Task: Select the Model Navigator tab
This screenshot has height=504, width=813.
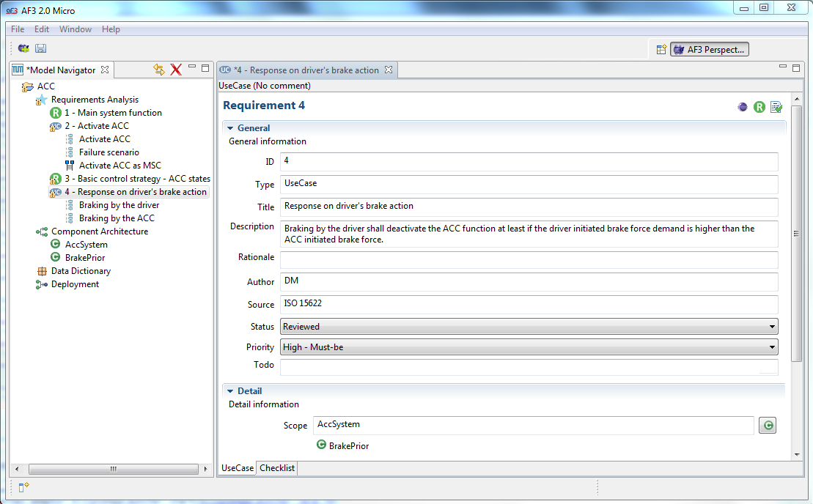Action: [x=61, y=70]
